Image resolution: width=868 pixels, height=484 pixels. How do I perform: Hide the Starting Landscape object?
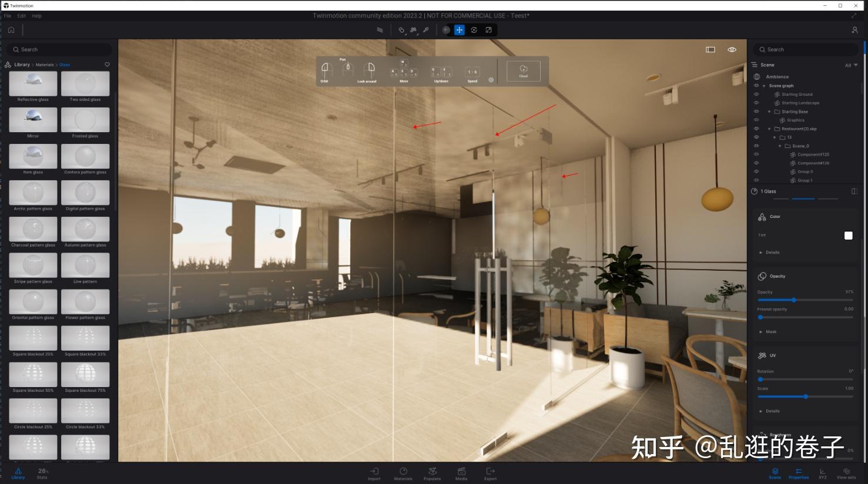[756, 103]
